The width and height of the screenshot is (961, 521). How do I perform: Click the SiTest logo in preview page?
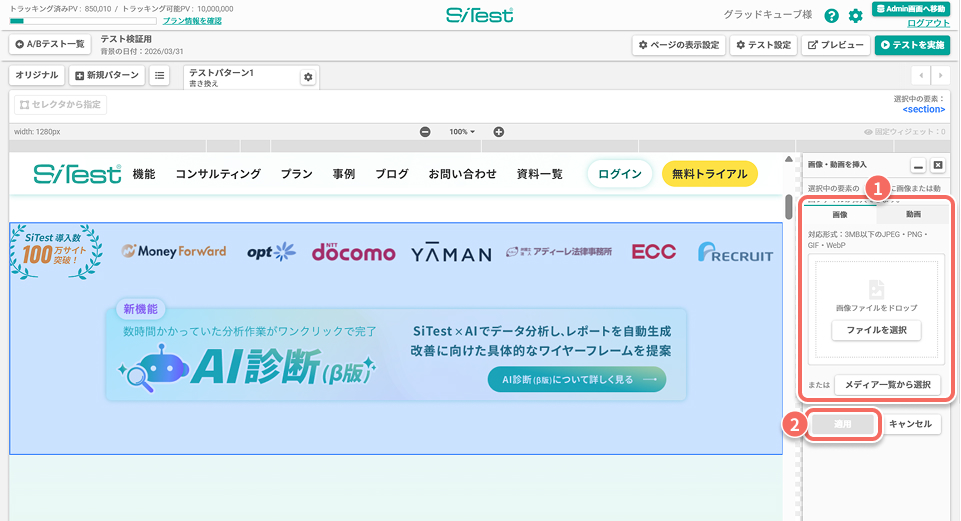[77, 174]
